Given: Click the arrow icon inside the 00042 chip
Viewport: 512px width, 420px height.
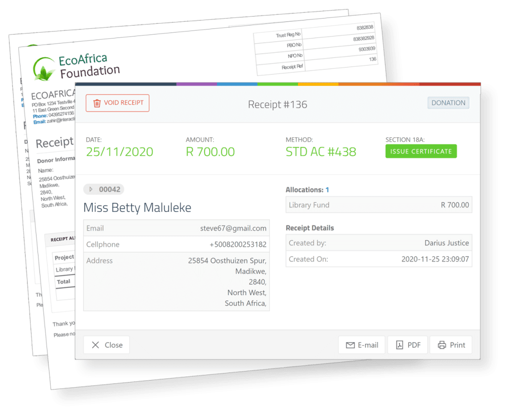Looking at the screenshot, I should click(90, 189).
